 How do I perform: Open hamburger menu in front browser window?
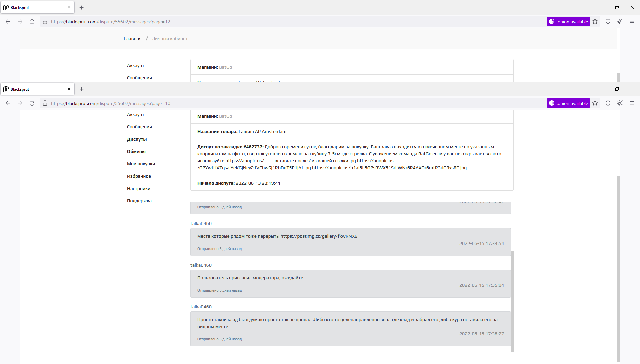632,103
